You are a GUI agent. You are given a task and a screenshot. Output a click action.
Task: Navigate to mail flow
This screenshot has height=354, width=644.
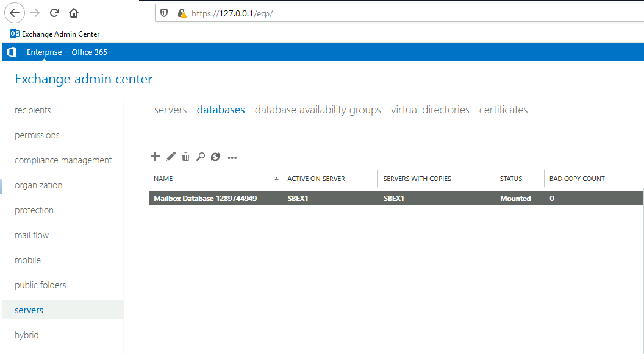(32, 235)
